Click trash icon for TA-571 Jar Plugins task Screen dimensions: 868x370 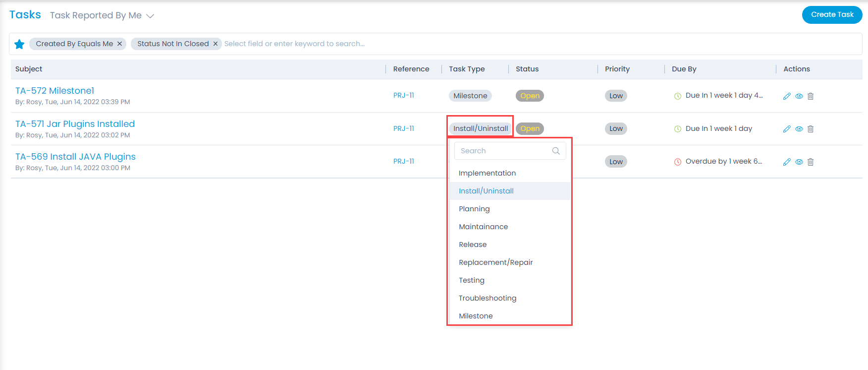click(811, 129)
